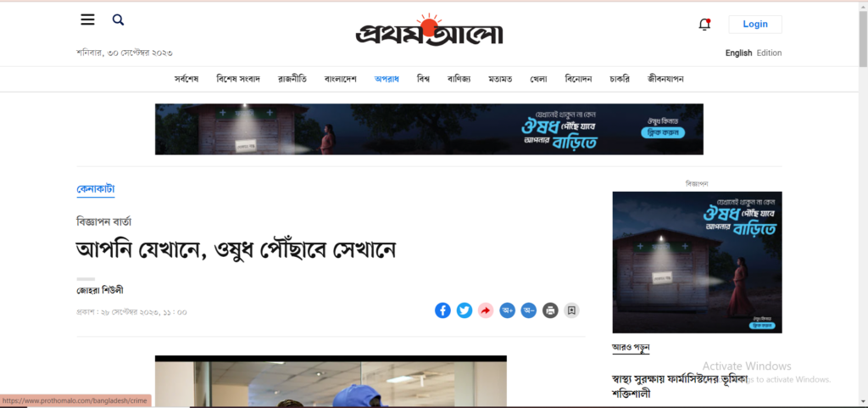Switch to English Edition

click(754, 53)
